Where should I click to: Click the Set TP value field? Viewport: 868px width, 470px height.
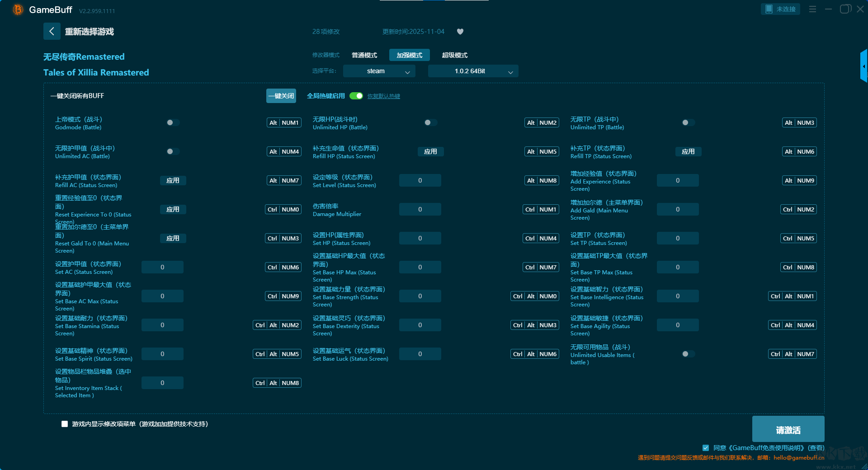tap(678, 238)
